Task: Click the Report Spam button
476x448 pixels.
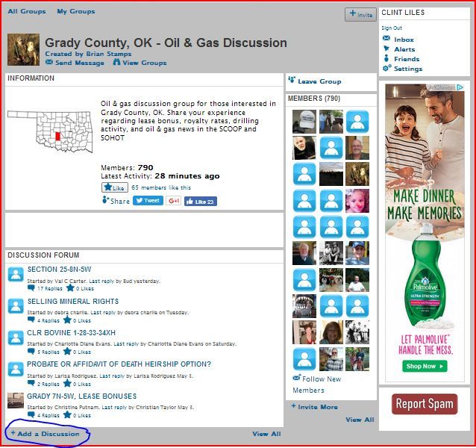Action: coord(425,404)
